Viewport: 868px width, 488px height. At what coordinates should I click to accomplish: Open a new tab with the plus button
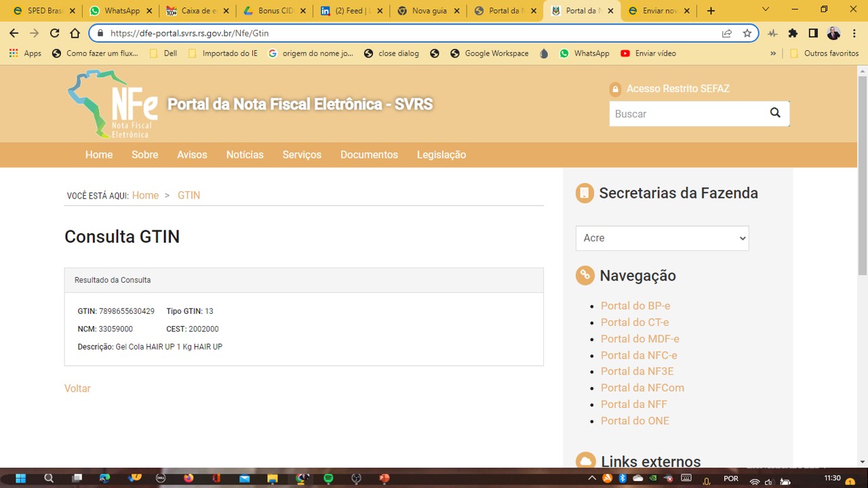click(711, 11)
